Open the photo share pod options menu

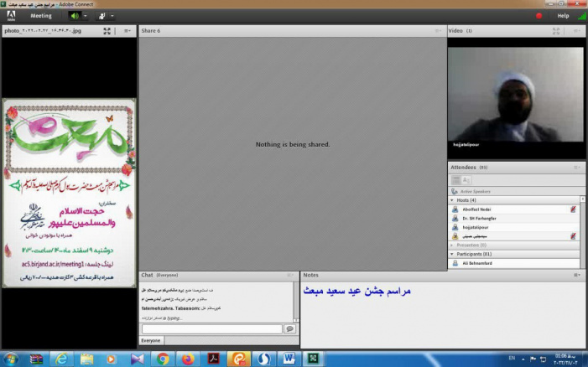pos(127,31)
